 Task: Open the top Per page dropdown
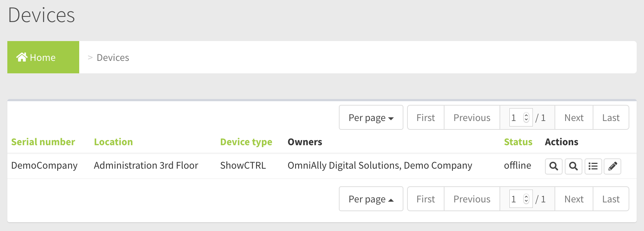(x=371, y=118)
